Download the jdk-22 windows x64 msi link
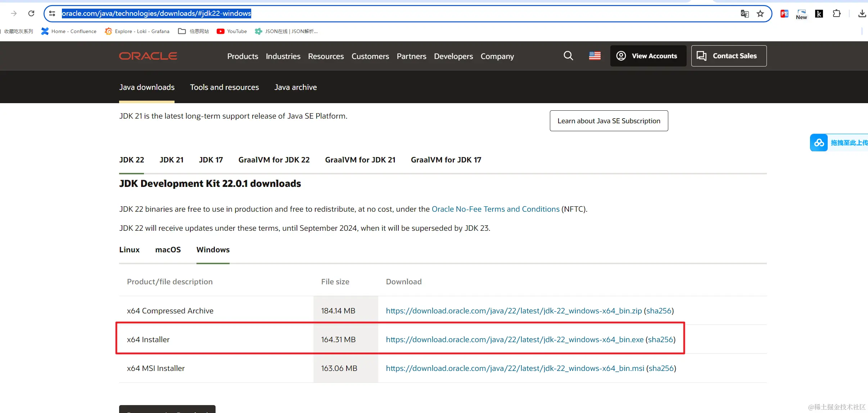This screenshot has height=413, width=868. (x=515, y=368)
